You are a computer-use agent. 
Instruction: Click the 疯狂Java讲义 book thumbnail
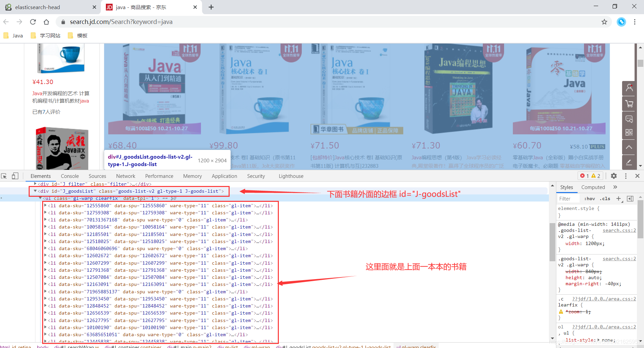[x=62, y=148]
